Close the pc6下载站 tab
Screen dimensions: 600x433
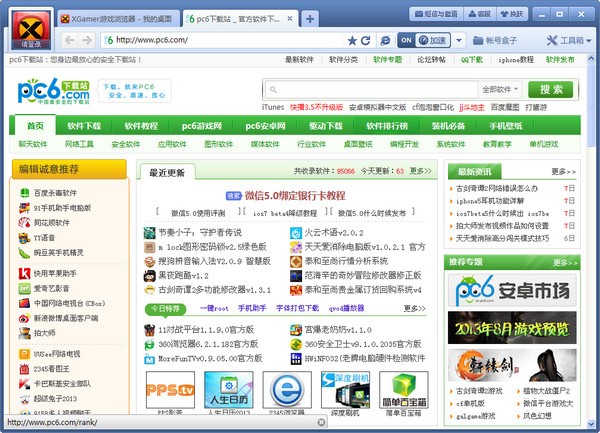tap(290, 18)
